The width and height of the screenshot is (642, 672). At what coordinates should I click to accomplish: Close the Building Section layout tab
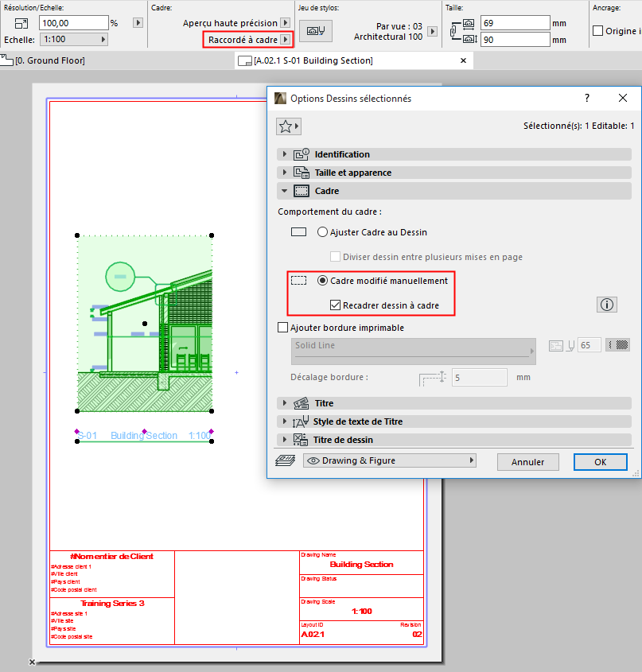tap(463, 60)
